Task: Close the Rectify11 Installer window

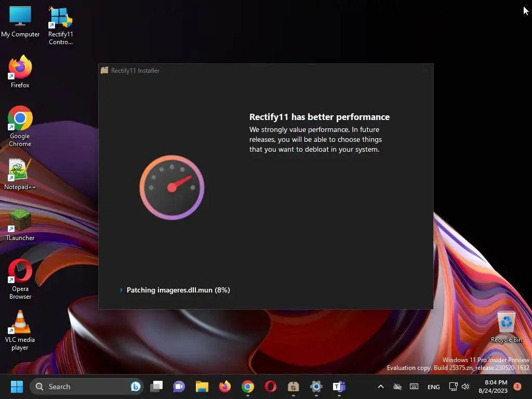Action: click(x=425, y=70)
